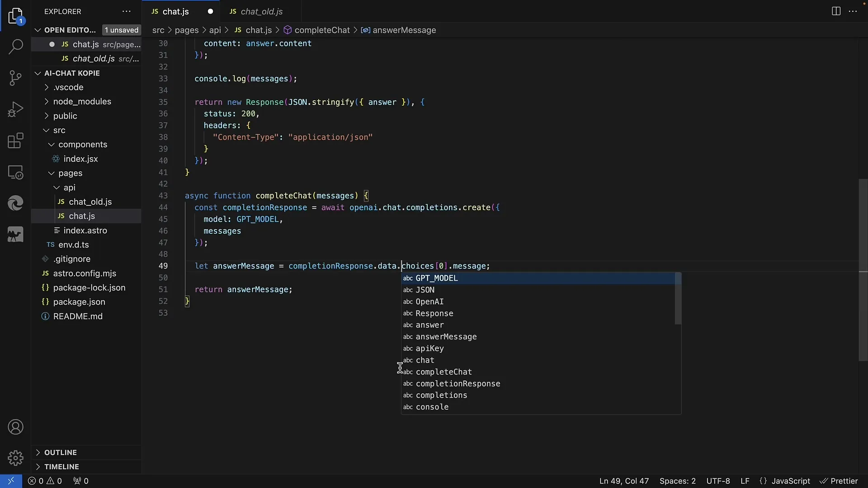The image size is (868, 488).
Task: Switch to the chat_old.js editor tab
Action: tap(261, 12)
